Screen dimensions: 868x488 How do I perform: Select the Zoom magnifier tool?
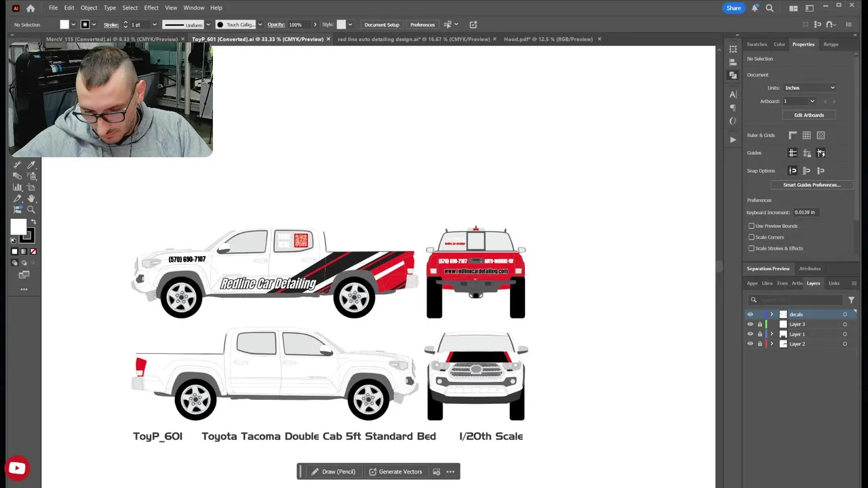click(x=31, y=210)
